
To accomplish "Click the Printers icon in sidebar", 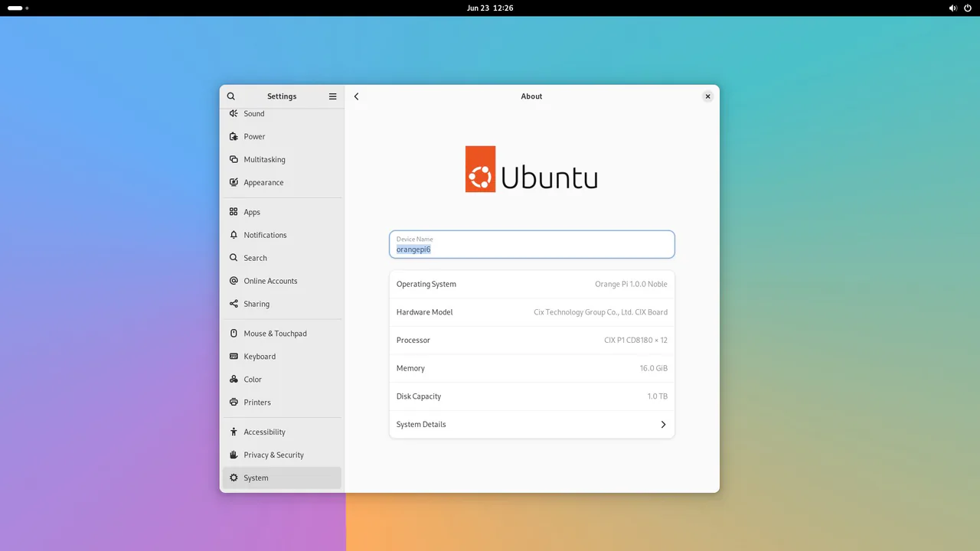I will [x=234, y=403].
